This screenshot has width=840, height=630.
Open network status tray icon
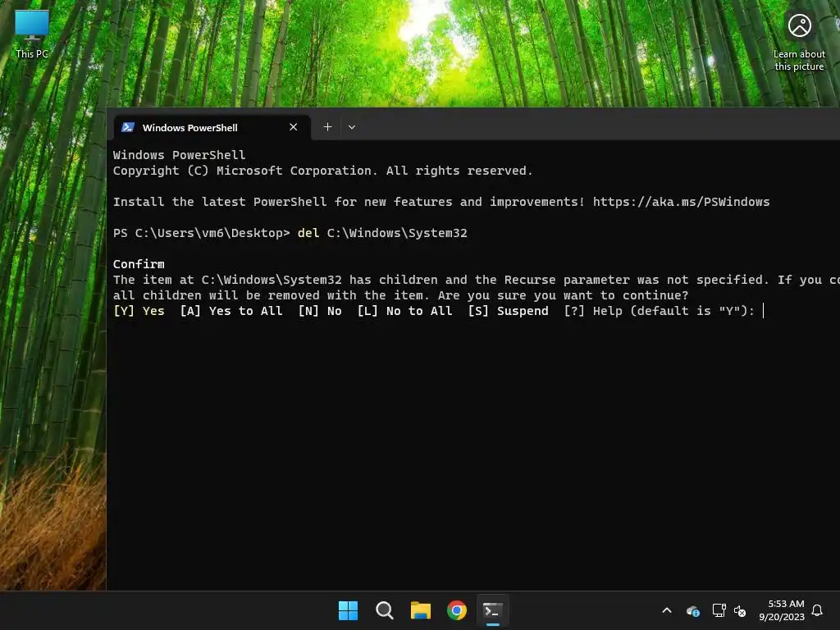[x=719, y=610]
